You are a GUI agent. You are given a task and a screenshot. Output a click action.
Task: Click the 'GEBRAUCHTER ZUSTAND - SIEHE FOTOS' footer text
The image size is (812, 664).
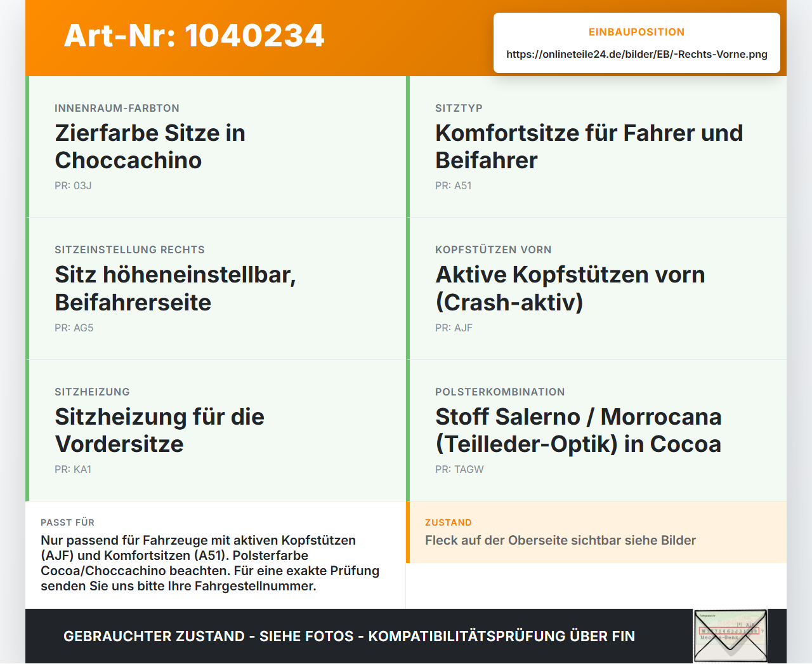click(x=349, y=636)
